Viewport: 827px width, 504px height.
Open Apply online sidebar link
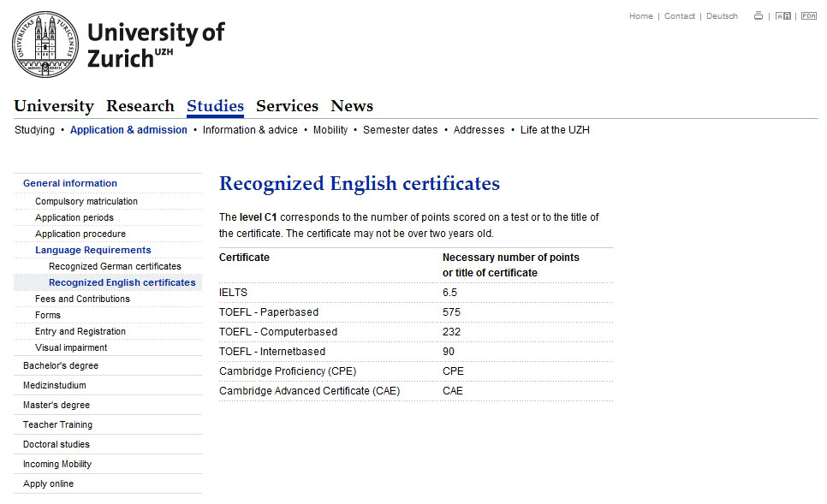(x=48, y=484)
